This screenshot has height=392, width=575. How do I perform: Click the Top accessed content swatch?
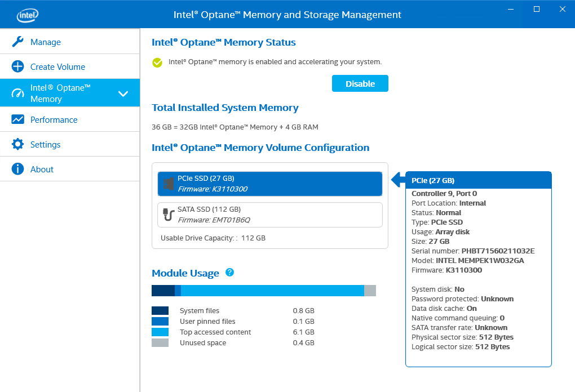pyautogui.click(x=160, y=332)
